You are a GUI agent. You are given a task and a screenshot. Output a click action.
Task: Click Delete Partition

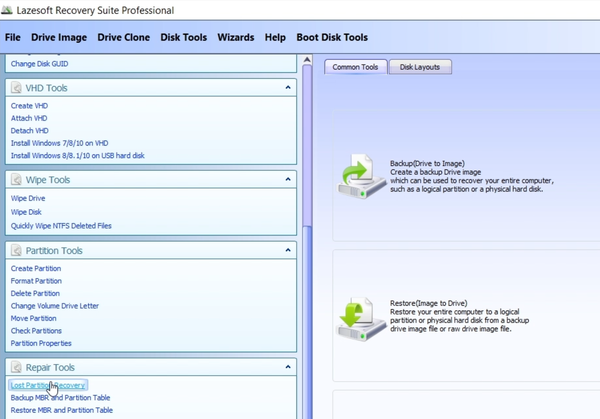pos(35,293)
